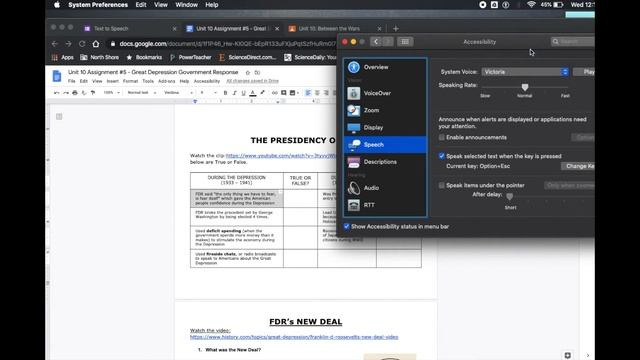
Task: Open Descriptions in the Accessibility sidebar
Action: coord(385,162)
